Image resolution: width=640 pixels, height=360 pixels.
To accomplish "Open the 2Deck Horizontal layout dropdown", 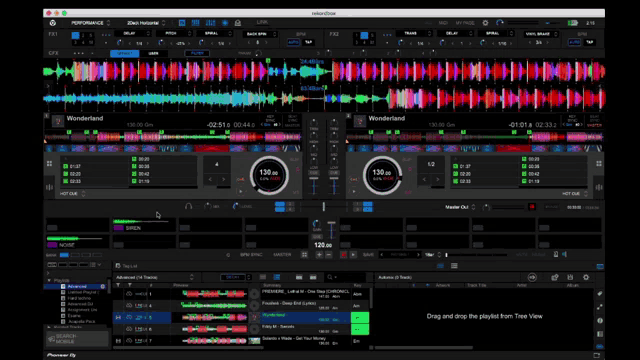I will click(x=146, y=23).
